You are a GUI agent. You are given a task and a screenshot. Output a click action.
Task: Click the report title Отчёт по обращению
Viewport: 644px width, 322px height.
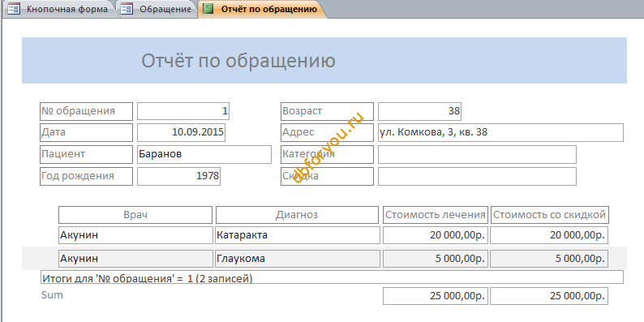point(238,61)
